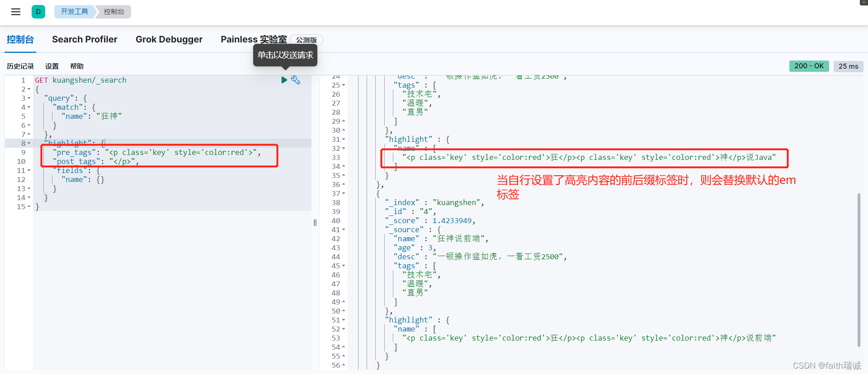This screenshot has height=374, width=868.
Task: Click the response pane vertical scrollbar
Action: (x=859, y=270)
